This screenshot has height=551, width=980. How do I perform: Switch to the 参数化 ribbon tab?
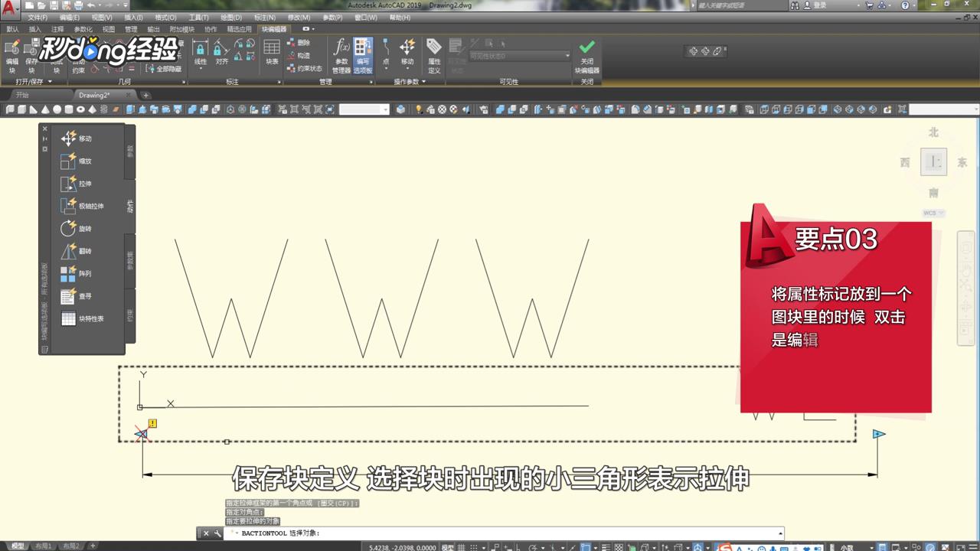point(83,29)
